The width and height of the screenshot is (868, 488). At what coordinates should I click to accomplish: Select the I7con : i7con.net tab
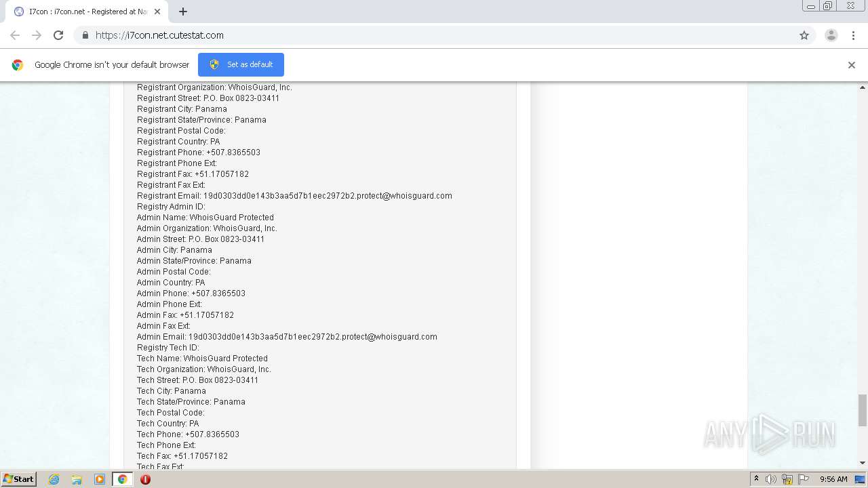point(88,12)
